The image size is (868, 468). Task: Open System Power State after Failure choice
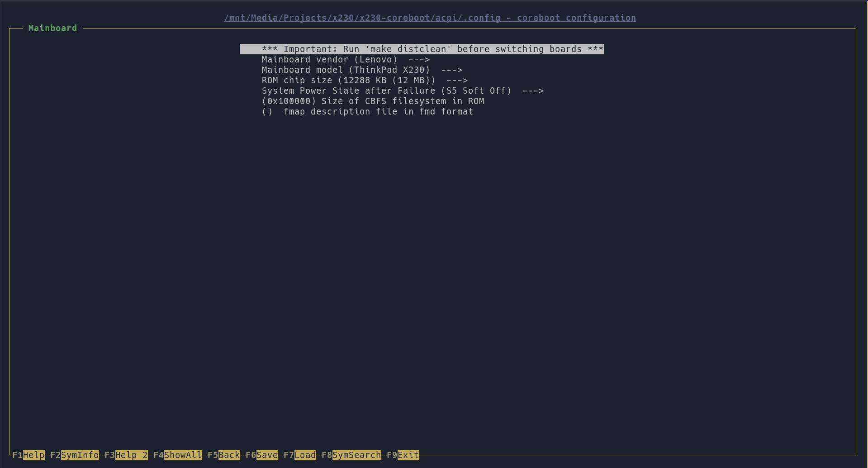coord(403,91)
